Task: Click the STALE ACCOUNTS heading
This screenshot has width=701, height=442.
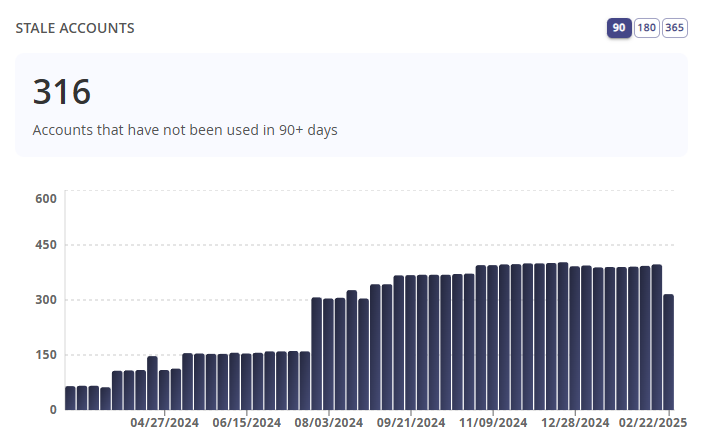Action: point(75,28)
